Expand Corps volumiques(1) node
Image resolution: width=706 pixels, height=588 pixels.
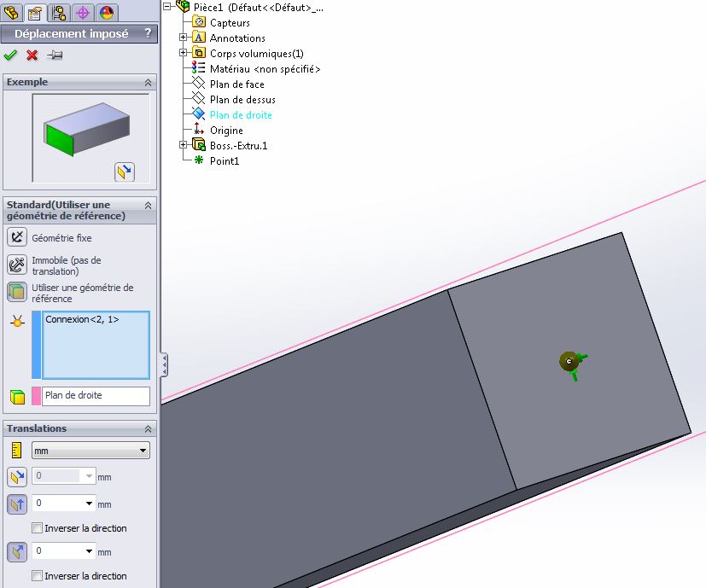[x=183, y=53]
